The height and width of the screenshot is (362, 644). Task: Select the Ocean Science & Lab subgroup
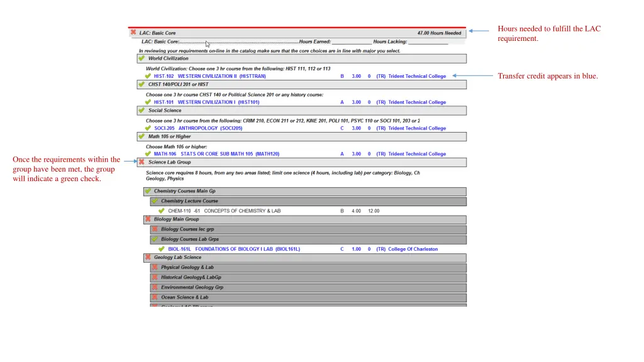pyautogui.click(x=308, y=297)
